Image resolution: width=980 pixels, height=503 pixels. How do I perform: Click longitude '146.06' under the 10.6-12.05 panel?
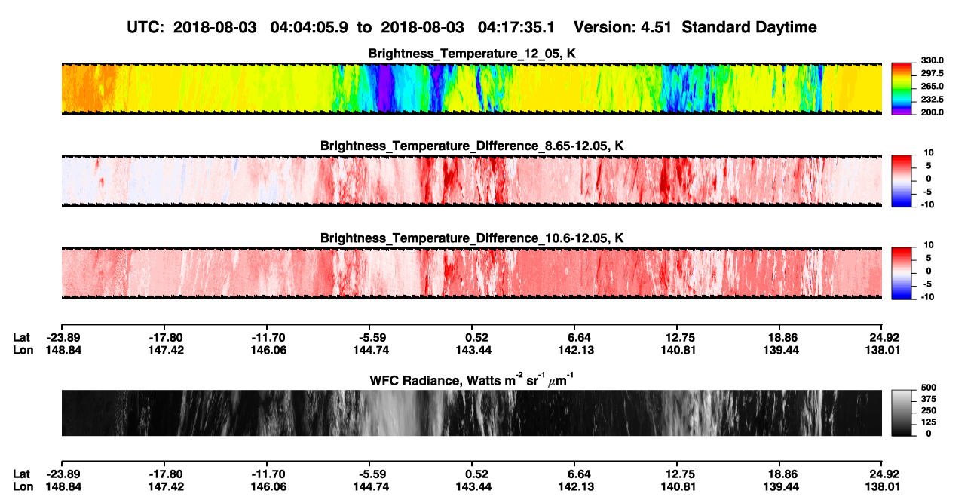[x=268, y=350]
